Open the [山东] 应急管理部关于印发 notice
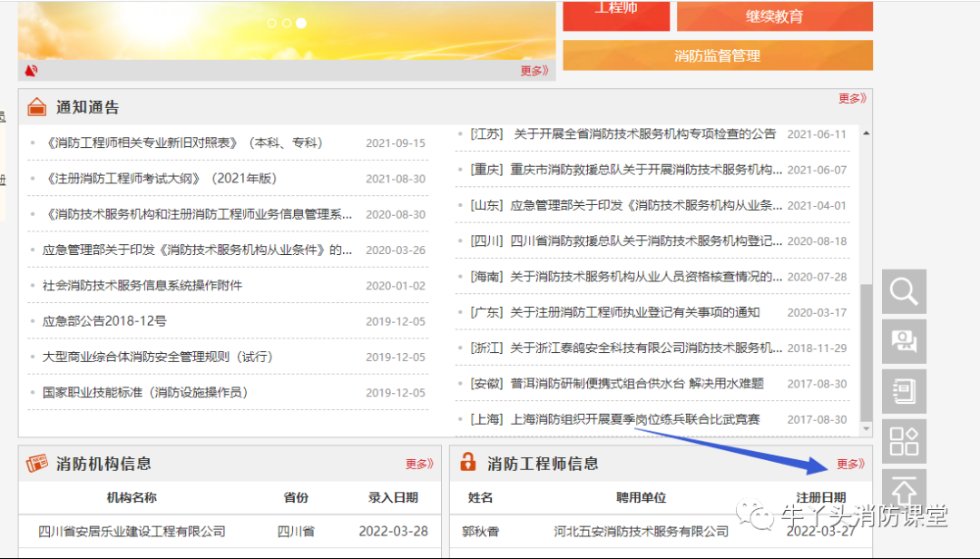980x559 pixels. (x=626, y=205)
